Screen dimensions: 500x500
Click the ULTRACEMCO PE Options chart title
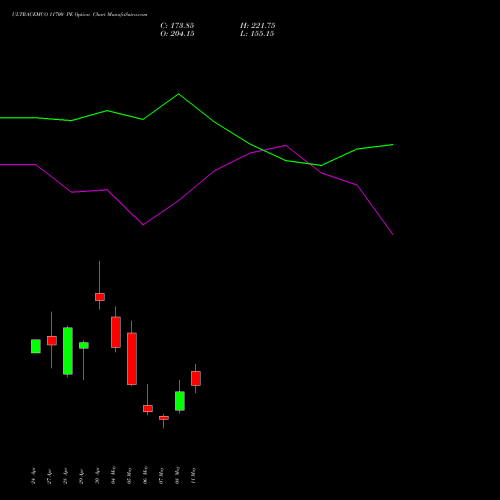(79, 15)
